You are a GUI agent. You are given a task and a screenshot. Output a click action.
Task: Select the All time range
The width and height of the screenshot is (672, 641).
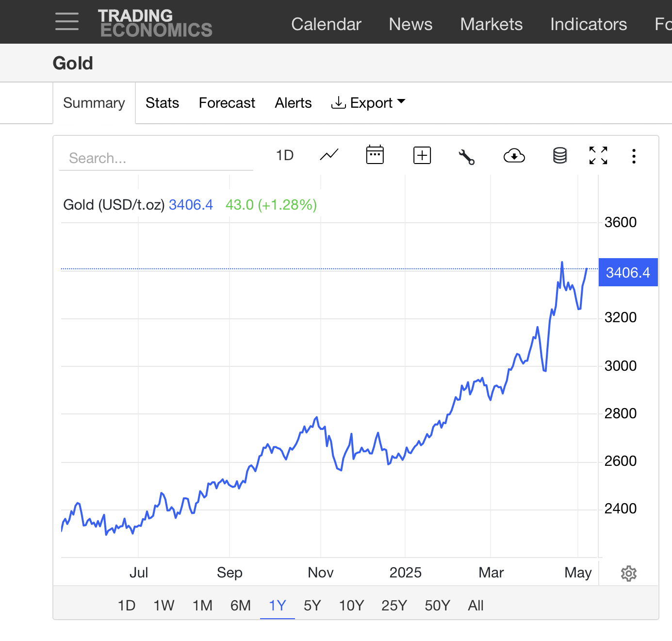(x=476, y=606)
